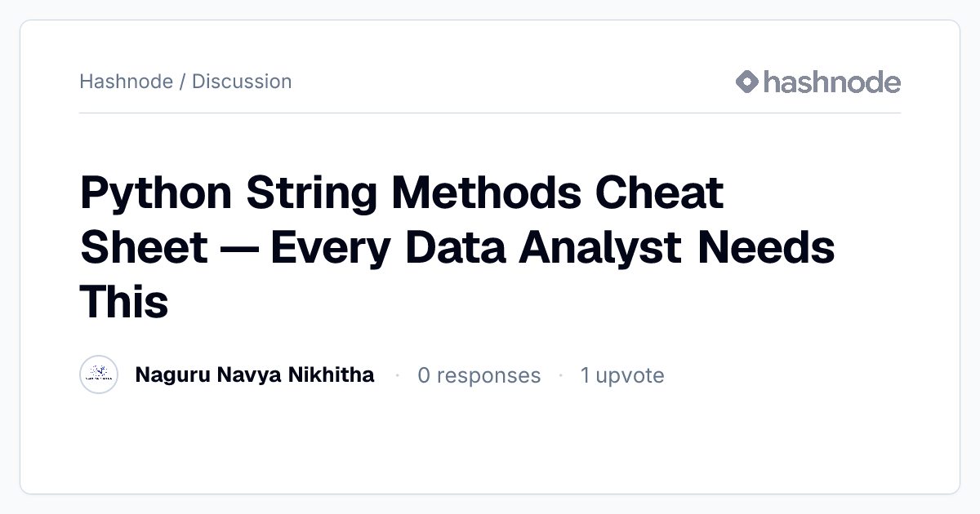Click the em dash in the headline
Image resolution: width=980 pixels, height=514 pixels.
click(x=238, y=249)
